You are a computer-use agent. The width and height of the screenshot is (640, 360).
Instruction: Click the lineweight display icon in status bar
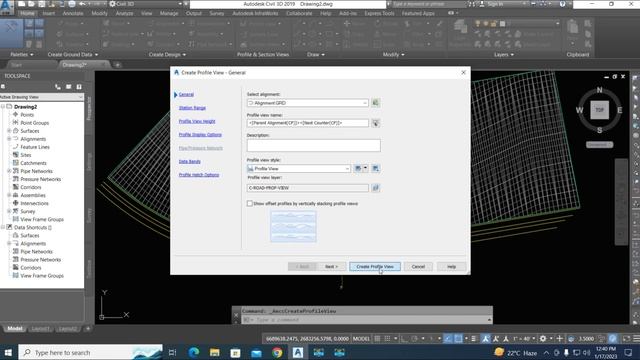click(x=473, y=338)
